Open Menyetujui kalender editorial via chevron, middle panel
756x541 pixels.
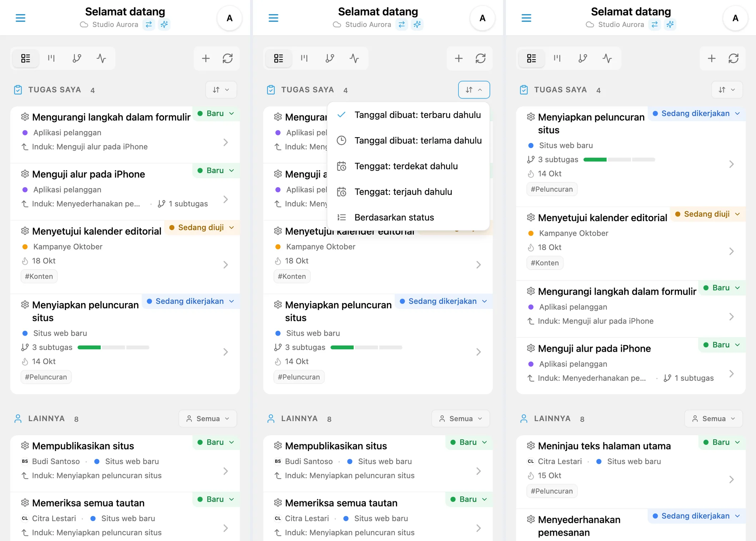tap(478, 265)
